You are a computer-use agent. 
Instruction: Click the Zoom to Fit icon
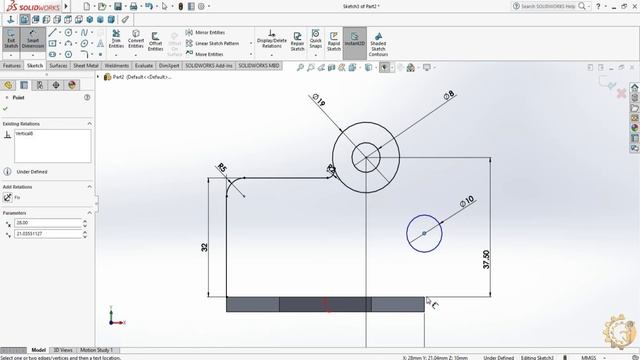(300, 67)
